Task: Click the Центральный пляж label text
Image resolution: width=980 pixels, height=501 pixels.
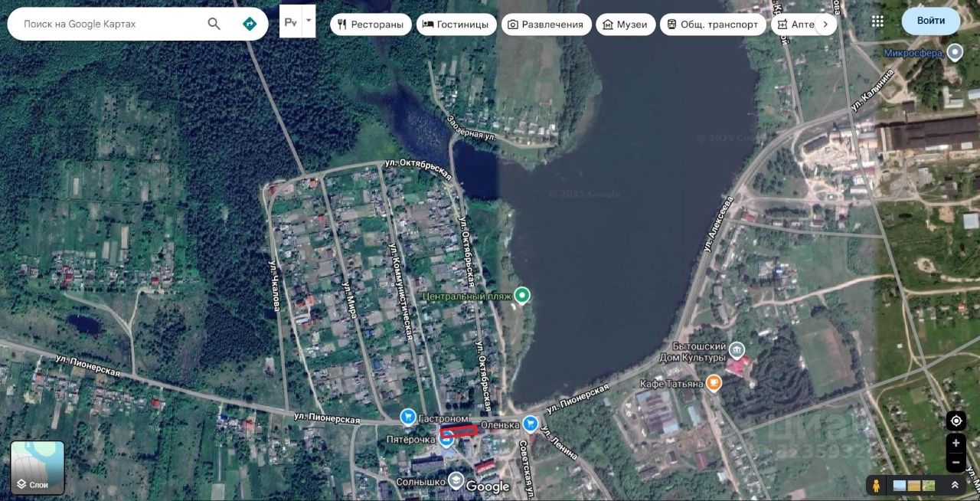Action: [x=467, y=295]
